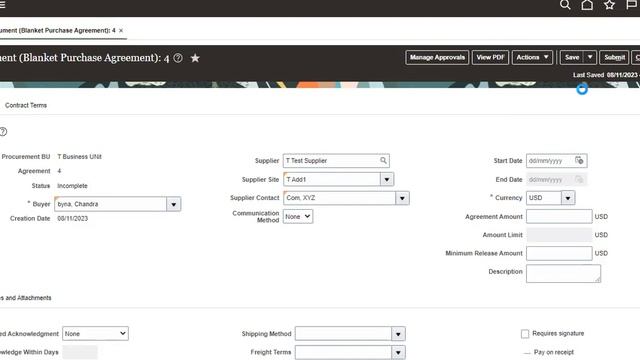This screenshot has width=640, height=360.
Task: Open Communication Method select box
Action: point(298,216)
